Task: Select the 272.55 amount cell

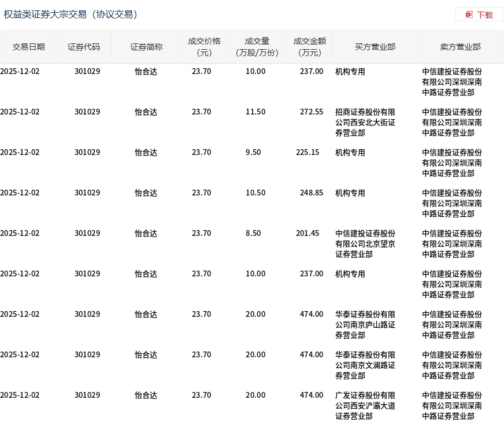Action: pyautogui.click(x=312, y=112)
